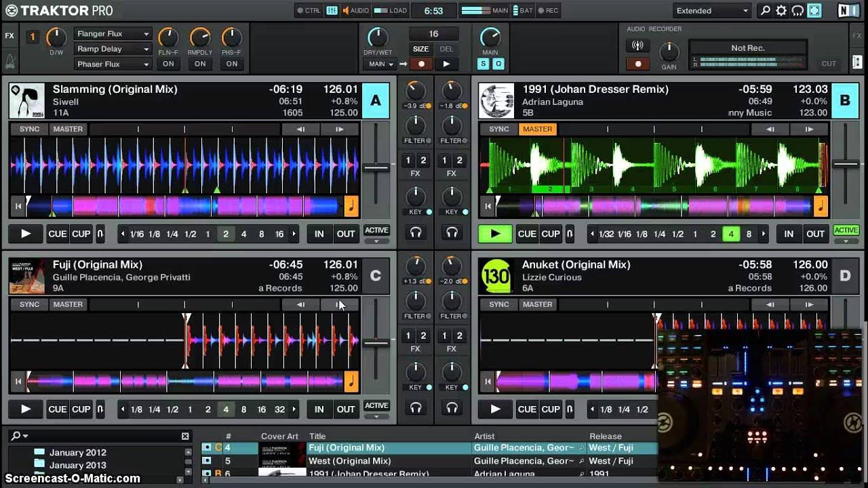This screenshot has width=868, height=488.
Task: Clear browser search with X icon
Action: 185,436
